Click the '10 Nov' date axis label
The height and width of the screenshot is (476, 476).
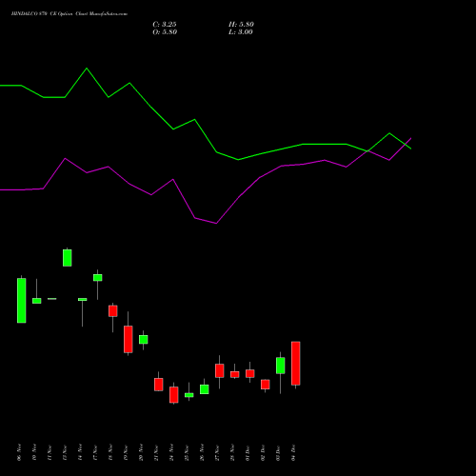pos(34,452)
